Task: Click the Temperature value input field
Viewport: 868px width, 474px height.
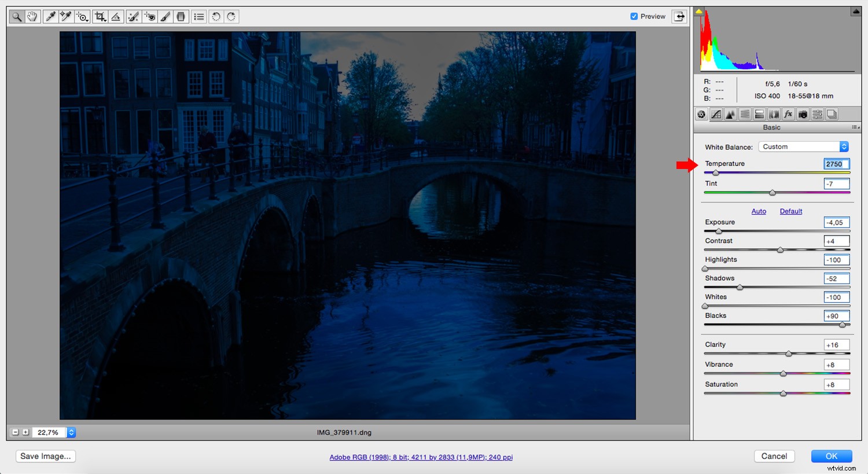Action: (x=836, y=164)
